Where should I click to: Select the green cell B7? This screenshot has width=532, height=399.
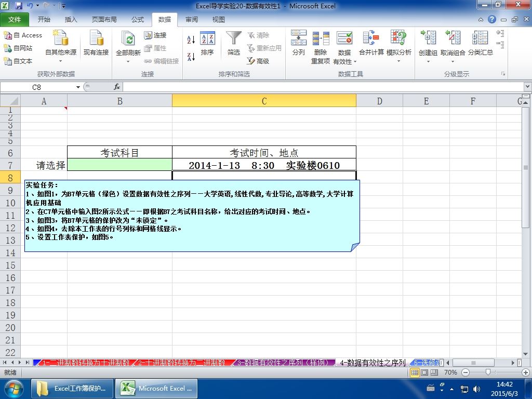click(x=120, y=165)
